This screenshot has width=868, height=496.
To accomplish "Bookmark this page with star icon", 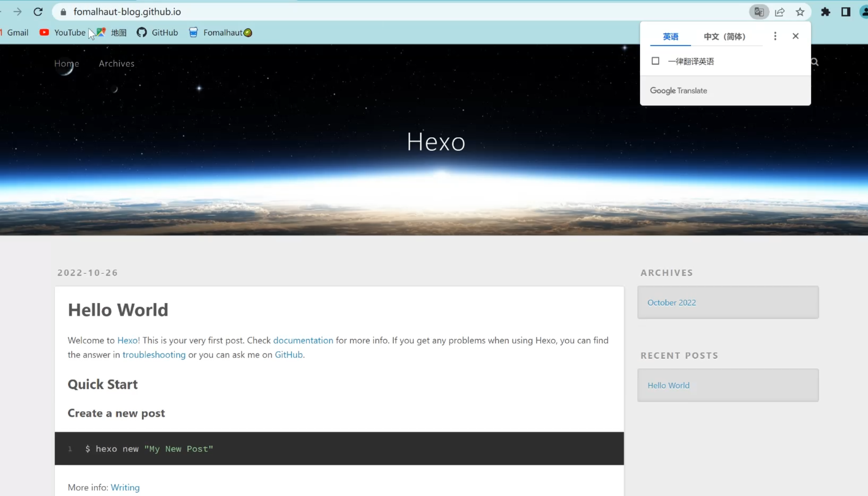I will coord(800,12).
